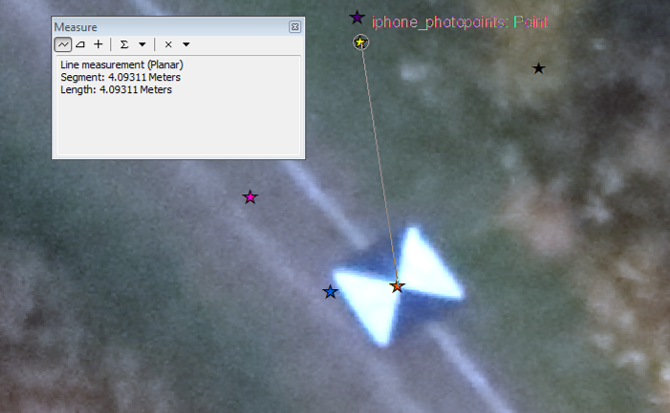Click the purple star photo point
The height and width of the screenshot is (413, 670).
tap(357, 18)
